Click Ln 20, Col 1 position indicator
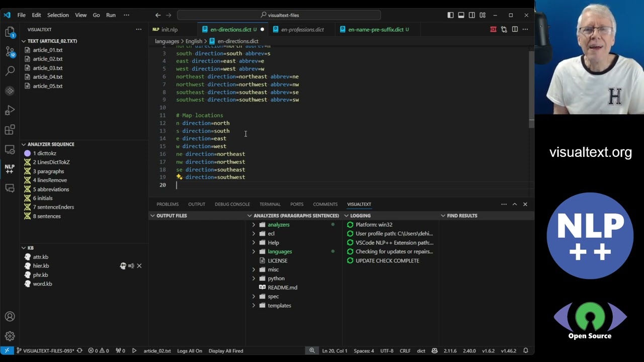644x362 pixels. coord(335,351)
